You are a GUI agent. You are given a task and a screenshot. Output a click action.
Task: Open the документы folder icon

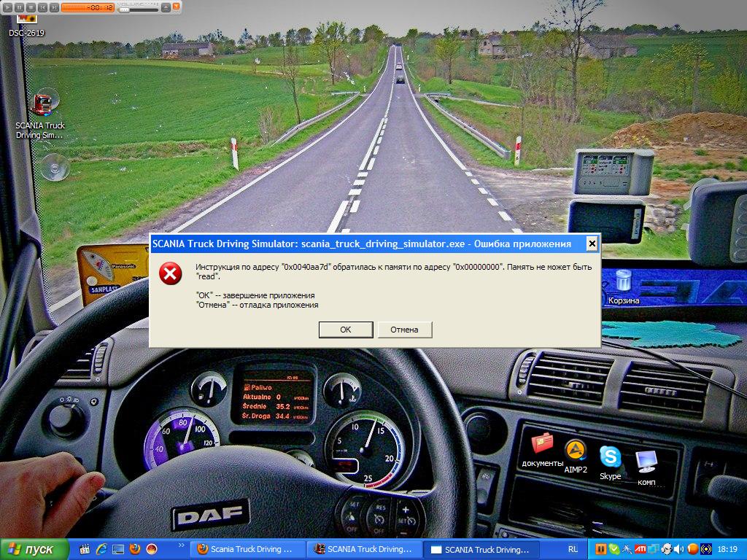(542, 450)
